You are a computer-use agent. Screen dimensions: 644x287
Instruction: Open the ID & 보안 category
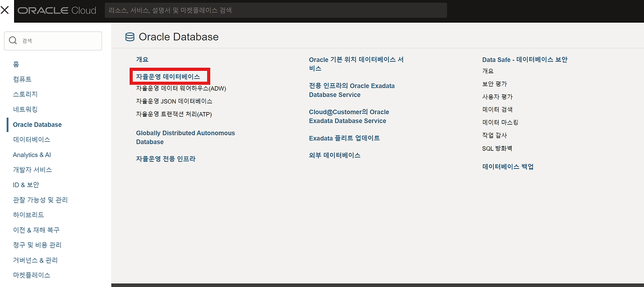[26, 185]
